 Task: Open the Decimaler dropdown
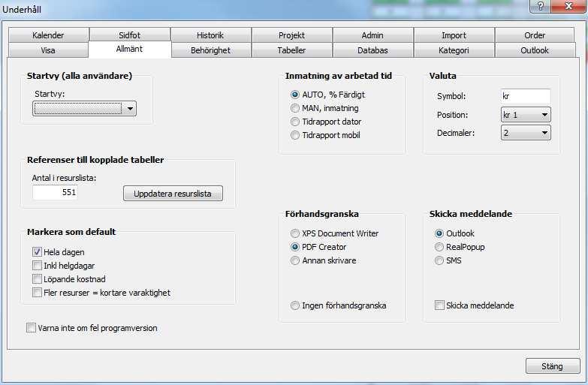coord(526,133)
